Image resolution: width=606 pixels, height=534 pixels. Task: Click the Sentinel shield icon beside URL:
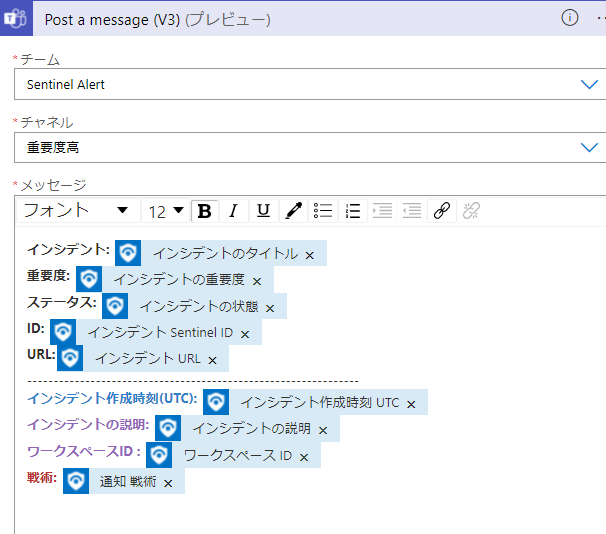(70, 358)
